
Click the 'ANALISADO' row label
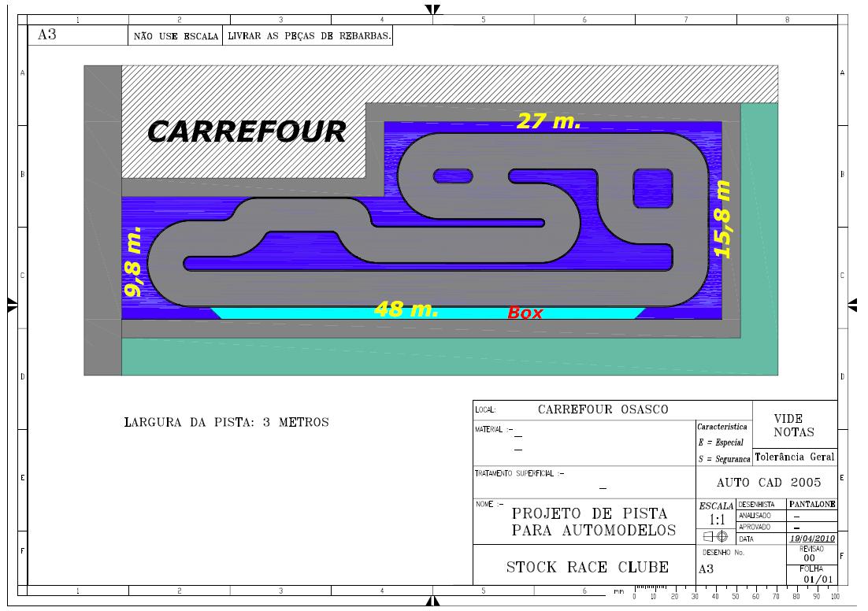tap(755, 516)
